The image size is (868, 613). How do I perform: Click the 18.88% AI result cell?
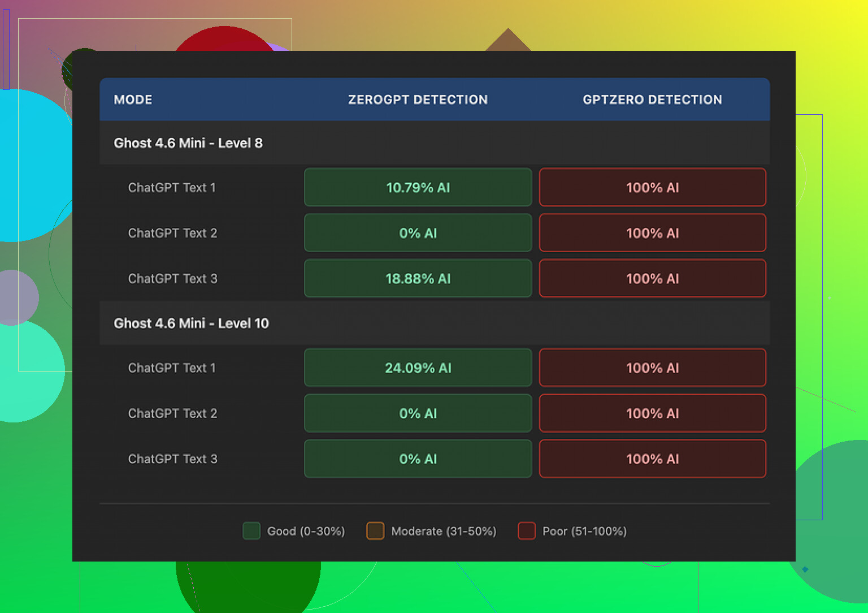[x=418, y=279]
